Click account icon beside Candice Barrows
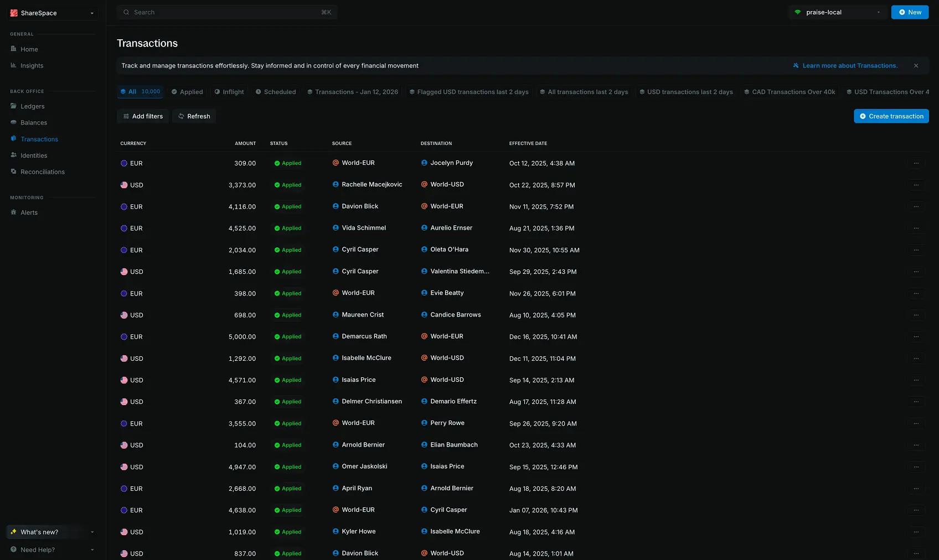939x560 pixels. pos(424,314)
